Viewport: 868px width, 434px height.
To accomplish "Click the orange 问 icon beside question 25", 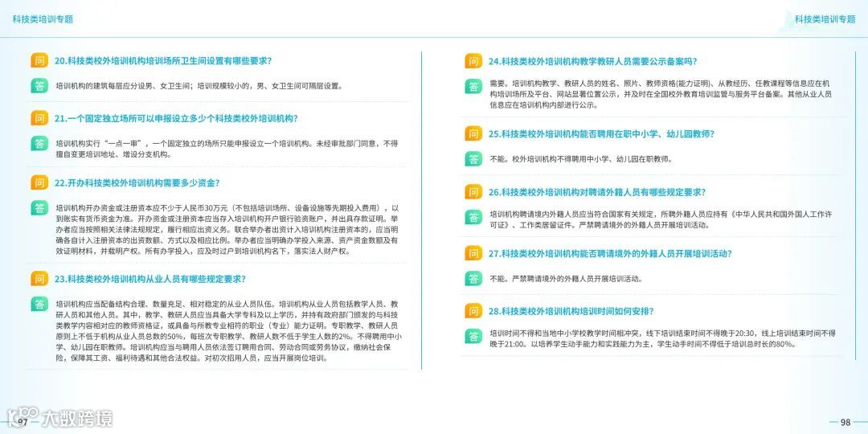I will (x=473, y=134).
